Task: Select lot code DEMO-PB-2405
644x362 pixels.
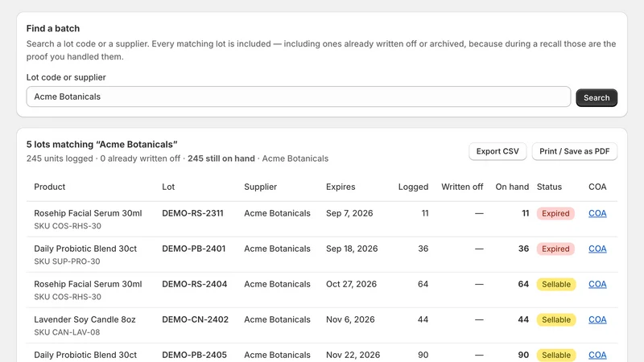Action: point(194,355)
